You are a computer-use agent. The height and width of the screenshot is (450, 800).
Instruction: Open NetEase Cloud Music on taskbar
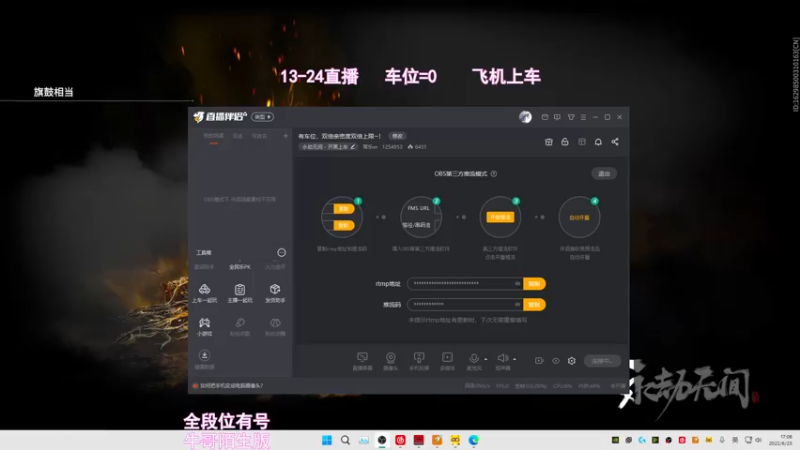400,440
